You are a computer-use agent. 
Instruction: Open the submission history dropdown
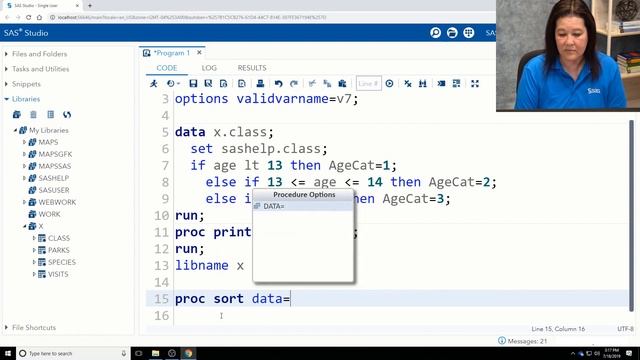point(173,84)
